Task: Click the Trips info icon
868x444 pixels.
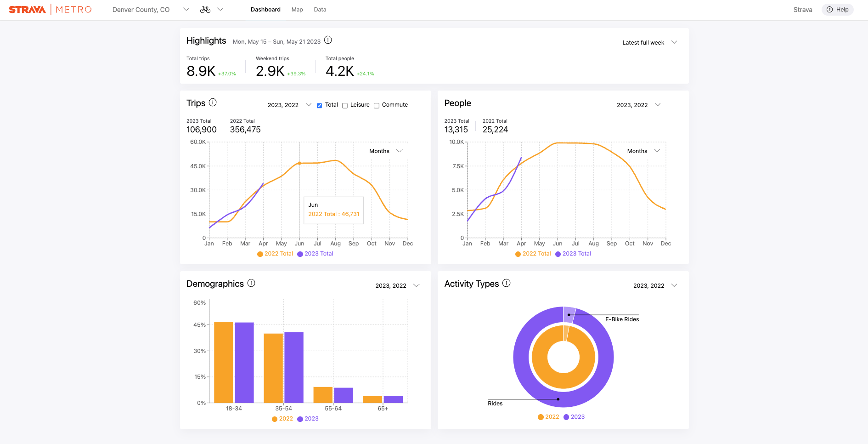Action: pos(213,102)
